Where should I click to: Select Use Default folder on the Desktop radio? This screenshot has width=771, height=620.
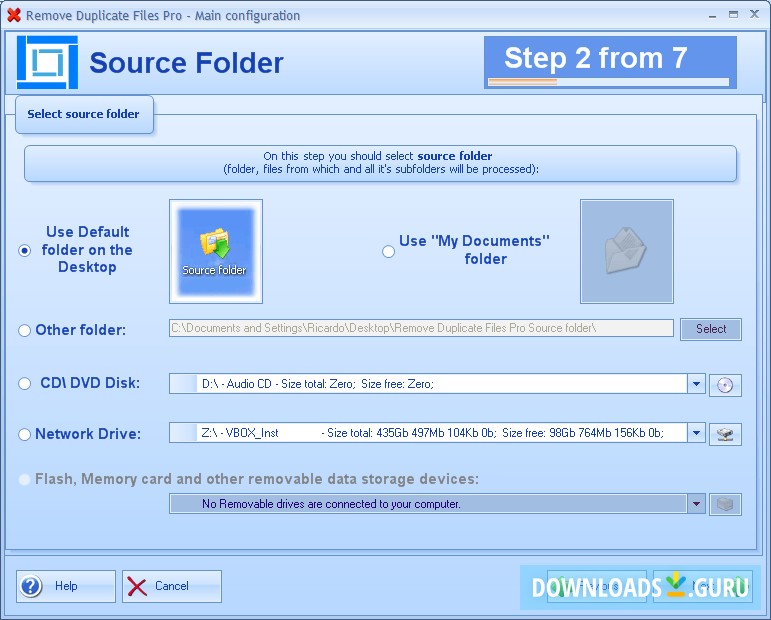pyautogui.click(x=25, y=251)
